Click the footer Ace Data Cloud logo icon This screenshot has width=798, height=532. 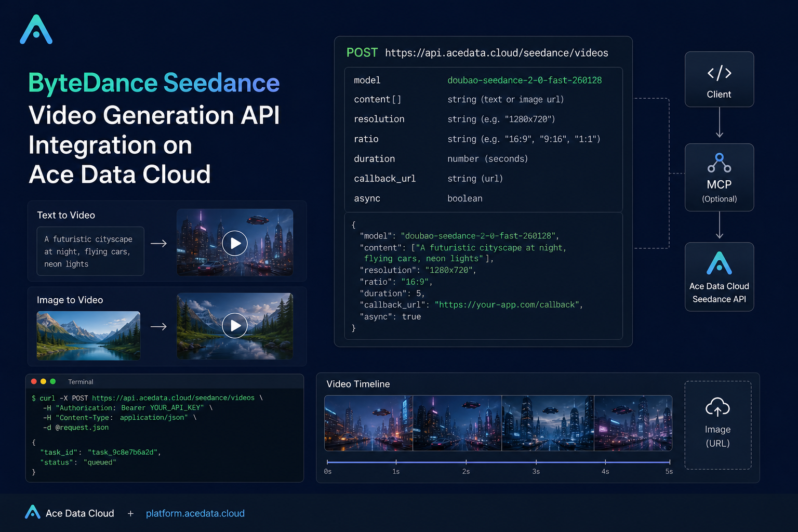tap(33, 512)
